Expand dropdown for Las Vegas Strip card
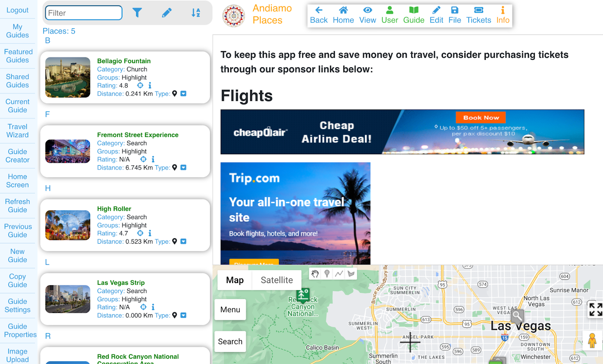Image resolution: width=603 pixels, height=364 pixels. tap(184, 315)
